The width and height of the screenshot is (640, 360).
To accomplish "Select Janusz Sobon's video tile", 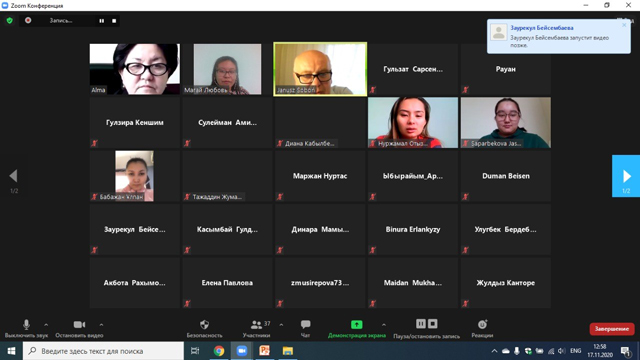I will point(320,69).
